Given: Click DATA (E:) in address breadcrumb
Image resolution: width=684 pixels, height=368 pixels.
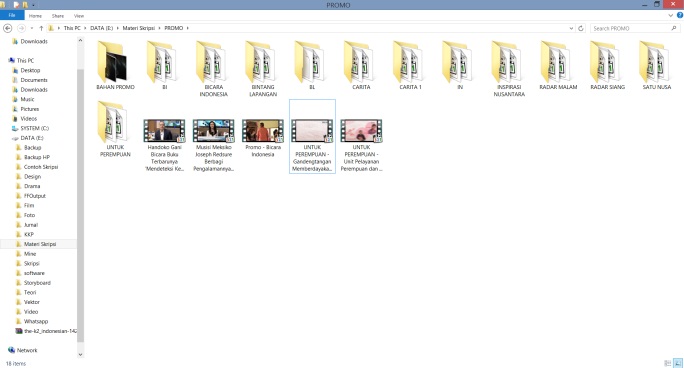Looking at the screenshot, I should click(101, 28).
